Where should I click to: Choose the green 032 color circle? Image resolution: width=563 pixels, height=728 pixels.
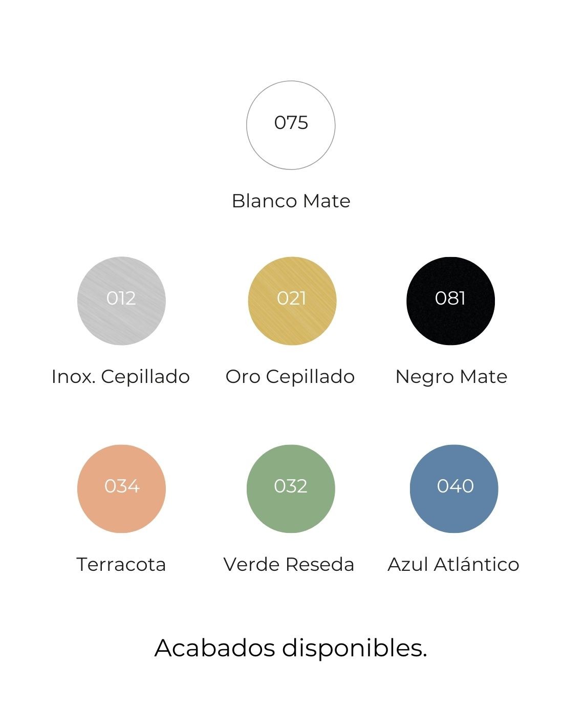pos(291,488)
